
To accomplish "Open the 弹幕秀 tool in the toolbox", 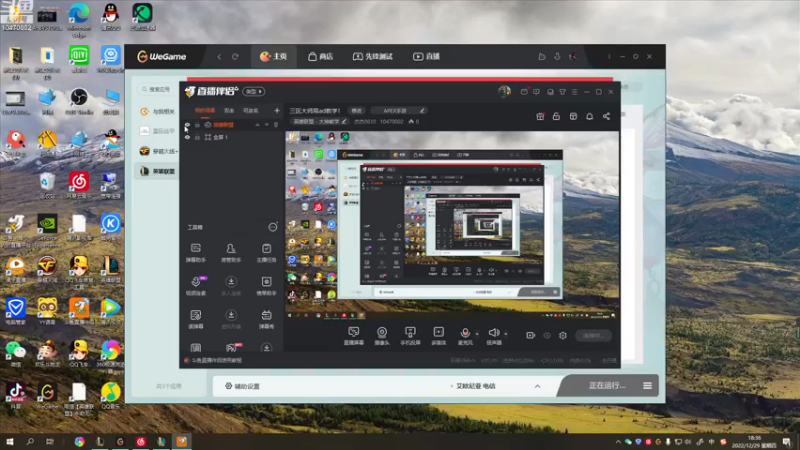I will (266, 319).
